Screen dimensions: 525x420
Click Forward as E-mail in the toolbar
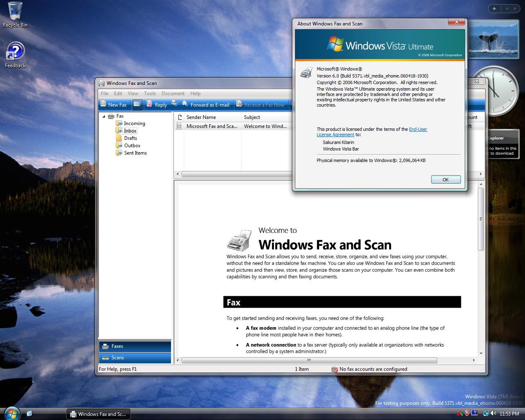tap(206, 105)
